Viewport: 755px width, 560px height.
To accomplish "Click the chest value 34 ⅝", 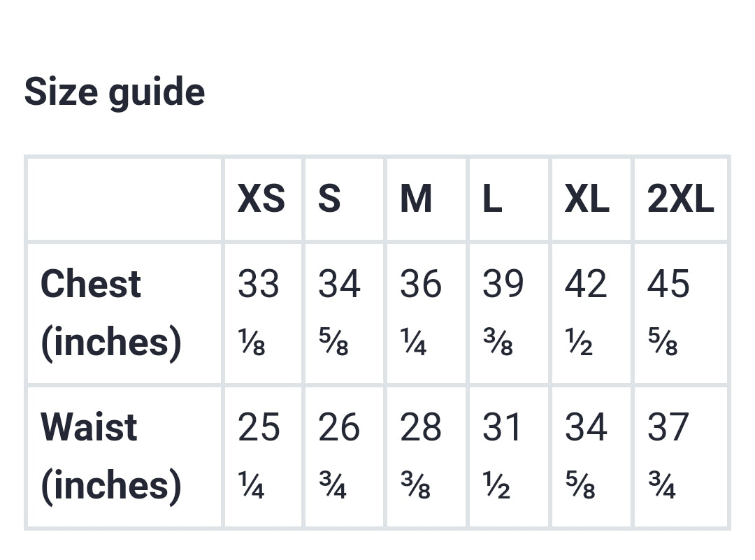I will pos(340,313).
